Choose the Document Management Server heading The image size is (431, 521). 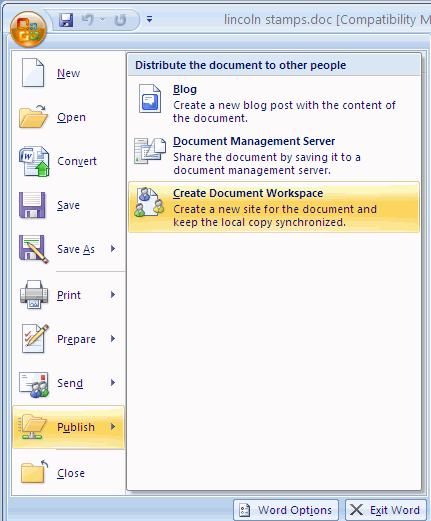pyautogui.click(x=254, y=141)
